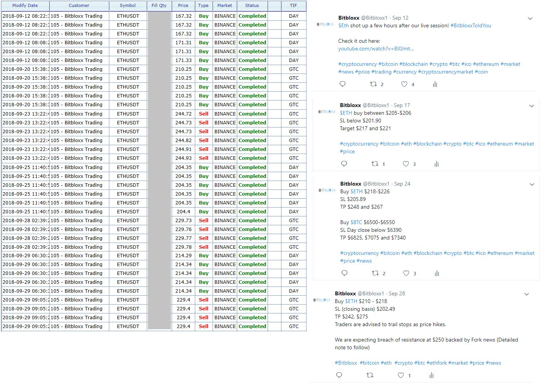546x392 pixels.
Task: Sort by the Fill Qty column header
Action: pos(159,6)
